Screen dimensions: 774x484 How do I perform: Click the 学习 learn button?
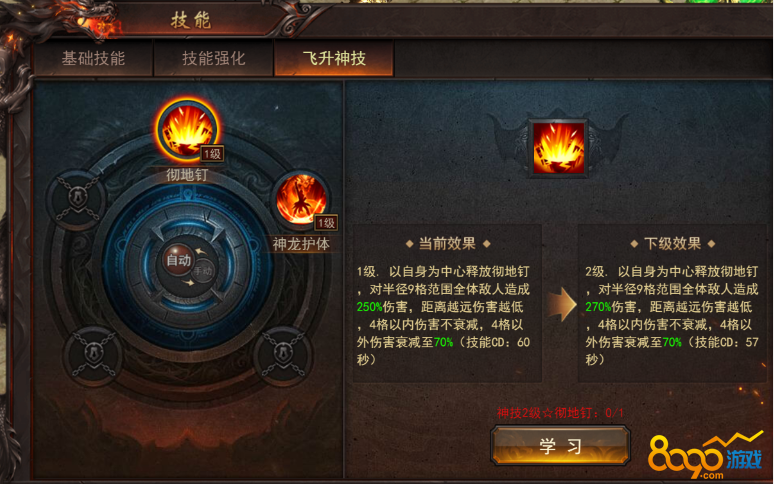[560, 446]
